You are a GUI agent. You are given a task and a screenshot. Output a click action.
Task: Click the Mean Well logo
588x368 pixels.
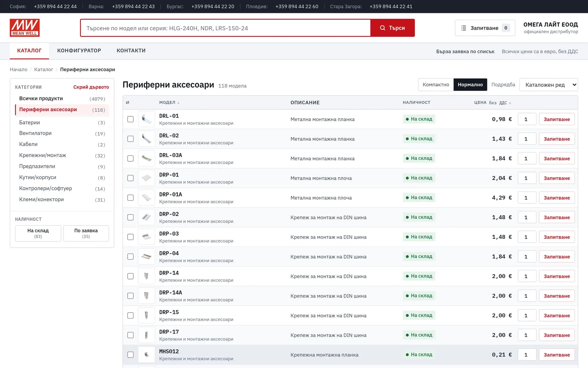(x=25, y=28)
